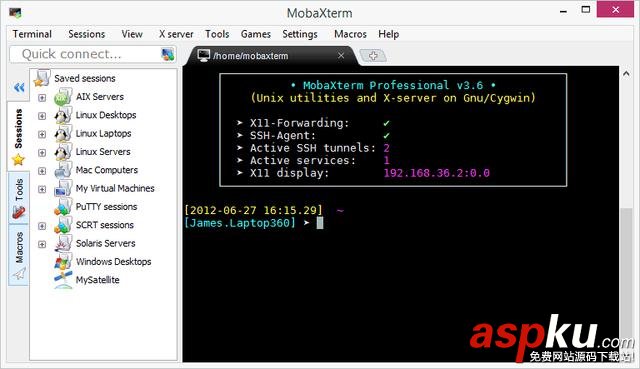Open the Help menu
This screenshot has height=369, width=640.
[x=388, y=34]
